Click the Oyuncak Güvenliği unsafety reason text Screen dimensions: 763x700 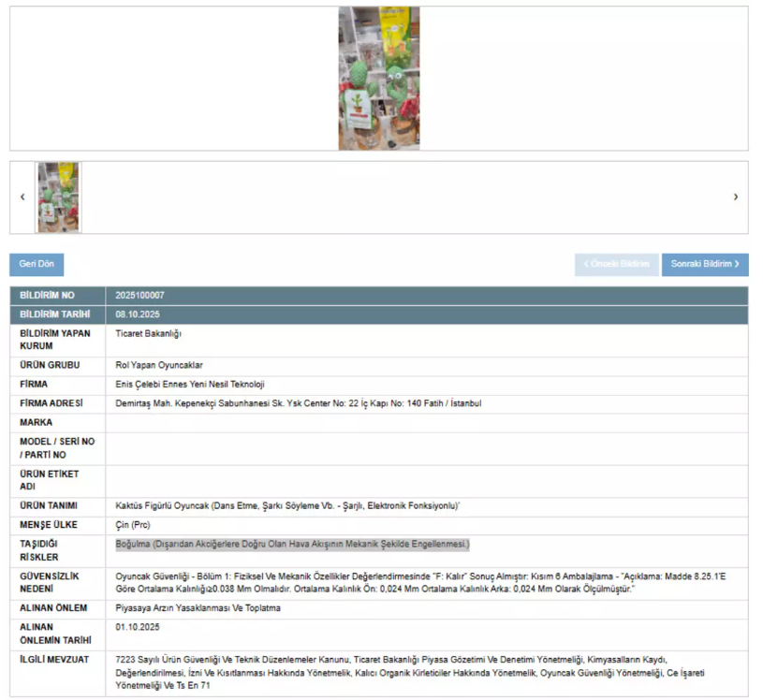(421, 582)
